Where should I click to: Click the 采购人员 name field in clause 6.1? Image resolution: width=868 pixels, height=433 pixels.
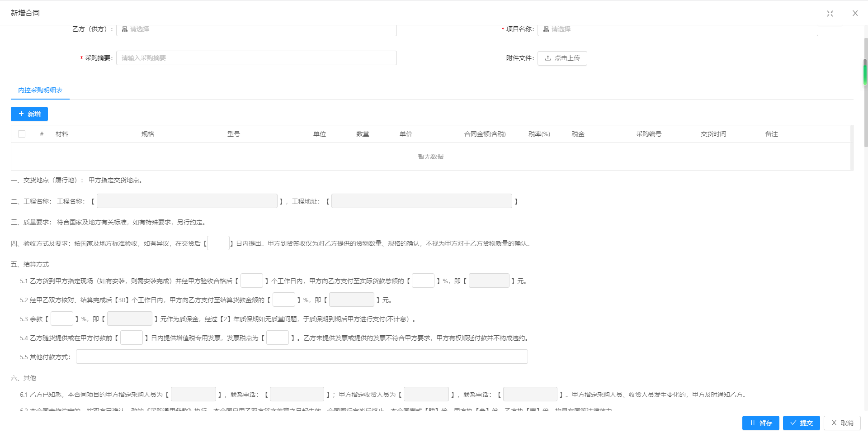coord(193,394)
